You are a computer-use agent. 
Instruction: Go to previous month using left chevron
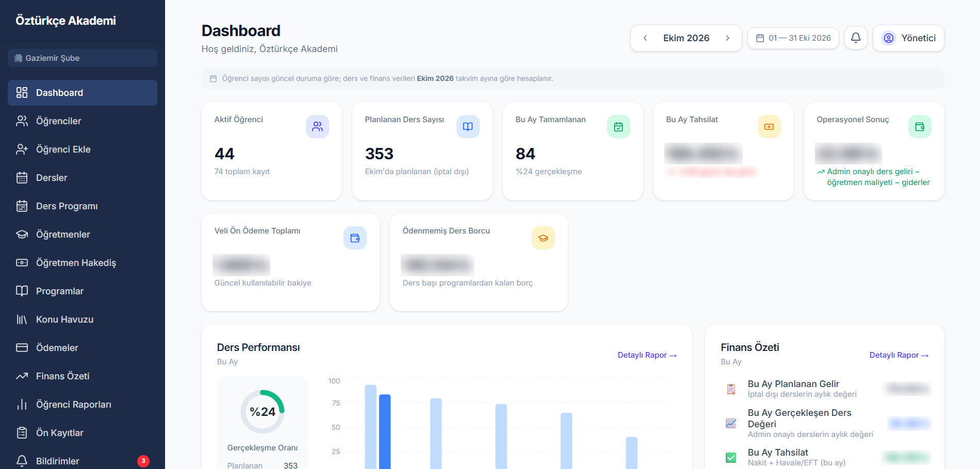pos(645,38)
